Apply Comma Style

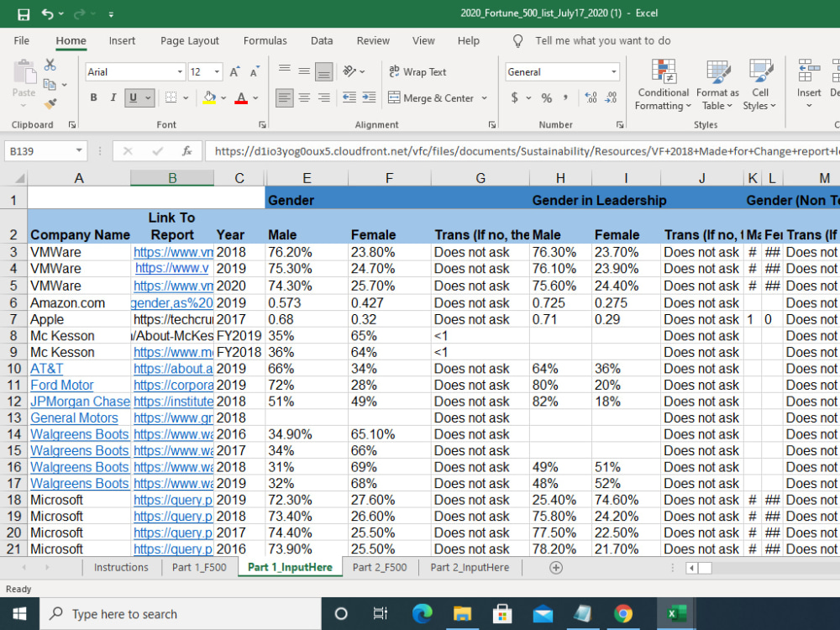point(566,97)
